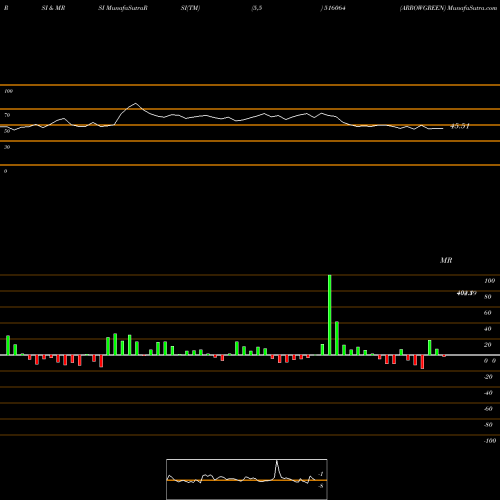Click the MR axis label -100
Viewport: 500px width, 500px height.
[x=490, y=441]
